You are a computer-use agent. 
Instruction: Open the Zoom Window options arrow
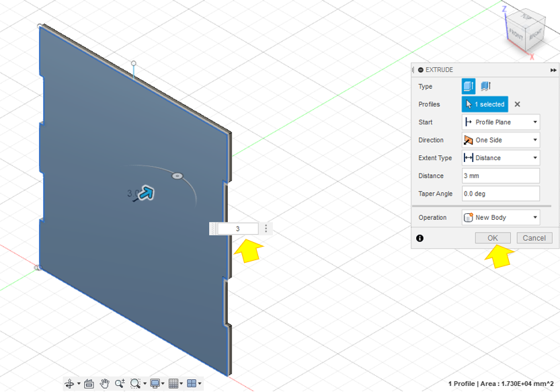click(x=145, y=384)
